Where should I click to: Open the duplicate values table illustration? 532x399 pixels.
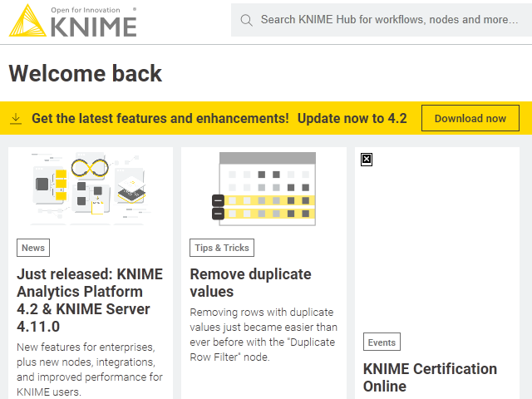tap(264, 189)
